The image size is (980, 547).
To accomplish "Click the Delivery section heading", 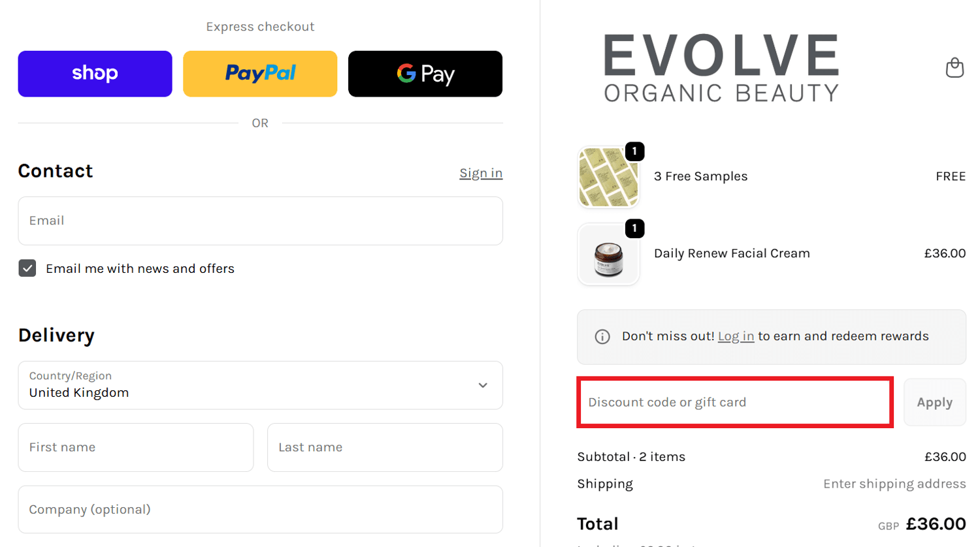I will [x=56, y=335].
